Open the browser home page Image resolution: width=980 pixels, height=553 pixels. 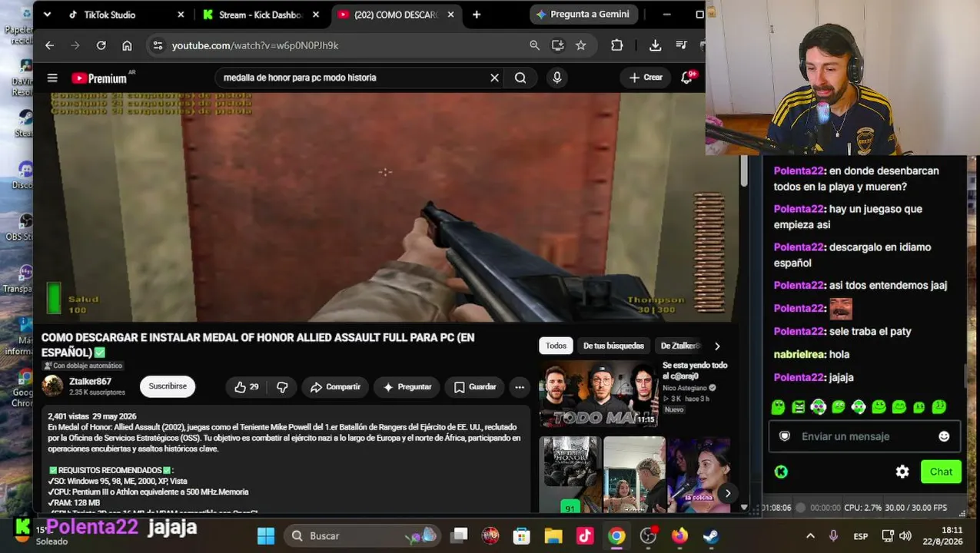click(127, 45)
